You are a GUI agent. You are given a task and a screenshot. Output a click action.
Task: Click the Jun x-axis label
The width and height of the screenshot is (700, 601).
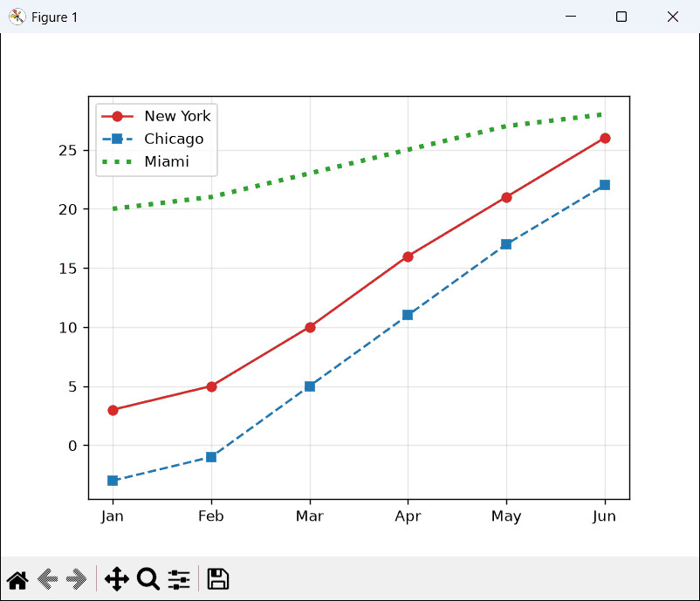tap(604, 516)
